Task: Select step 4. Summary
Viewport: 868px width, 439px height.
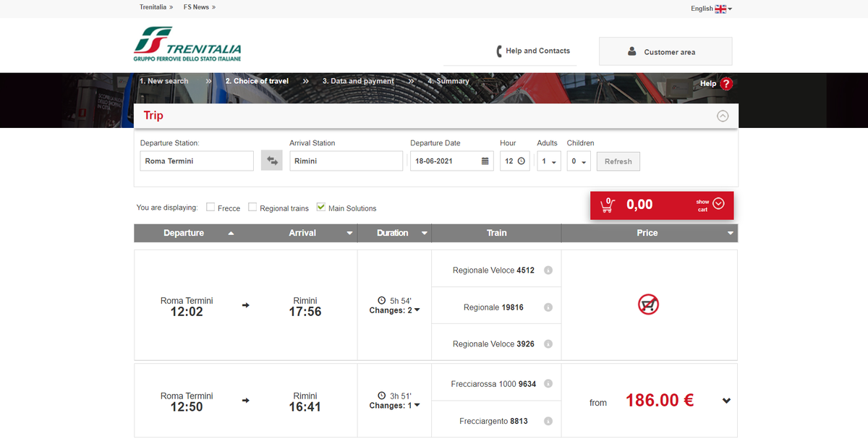Action: click(448, 81)
